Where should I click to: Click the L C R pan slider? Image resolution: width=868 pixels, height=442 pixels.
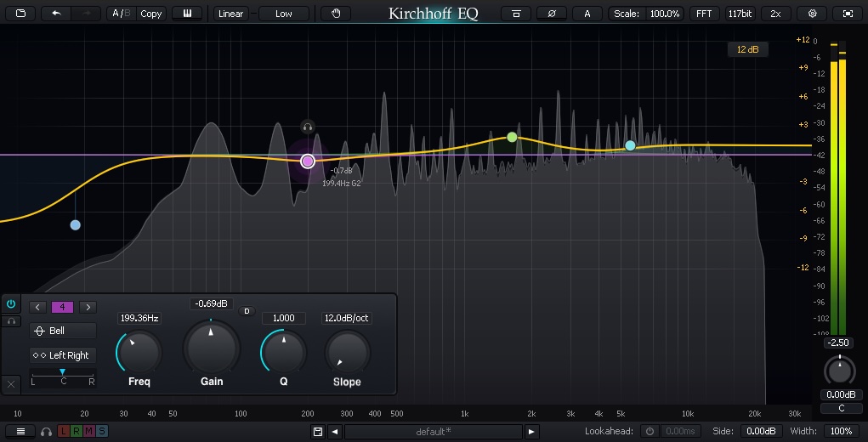tap(63, 377)
